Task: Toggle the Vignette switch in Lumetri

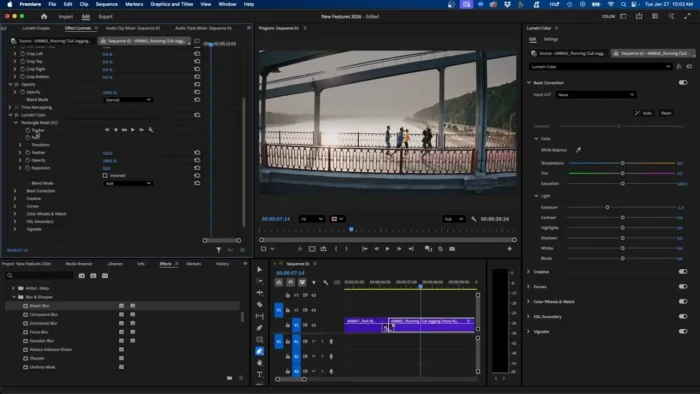Action: coord(683,332)
